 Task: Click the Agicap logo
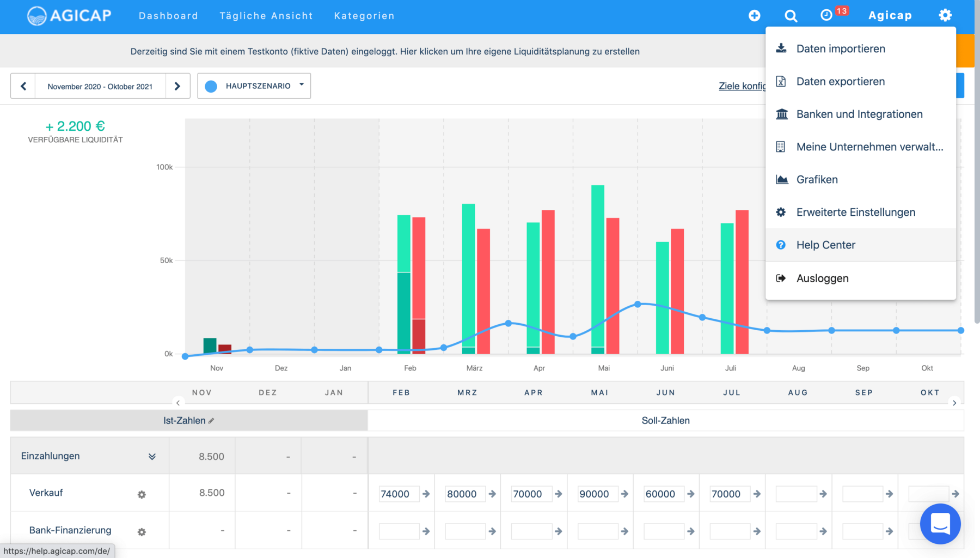click(x=69, y=16)
